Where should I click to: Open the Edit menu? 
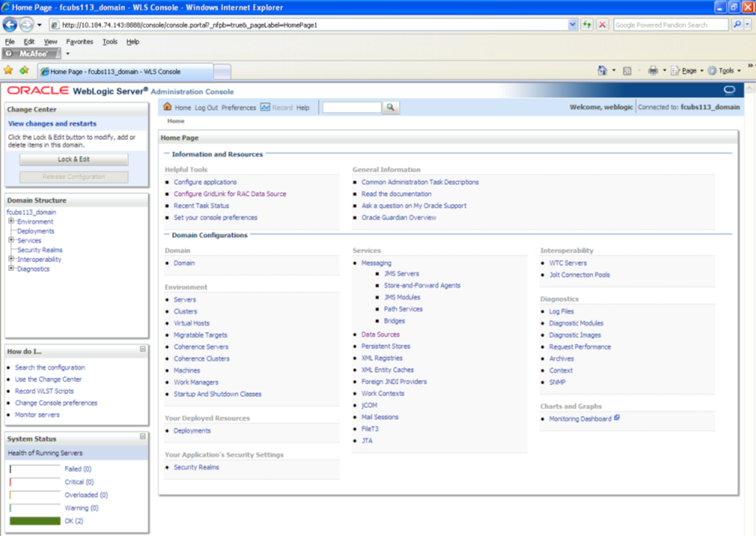coord(29,41)
